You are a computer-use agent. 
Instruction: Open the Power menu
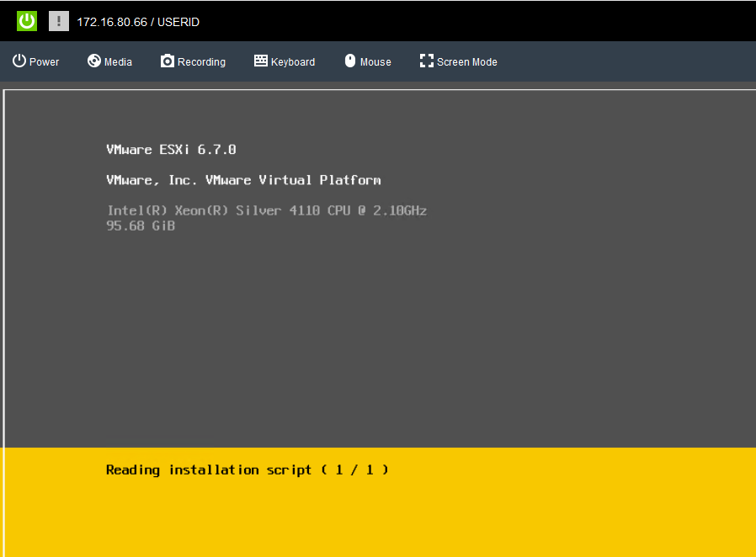(x=35, y=61)
